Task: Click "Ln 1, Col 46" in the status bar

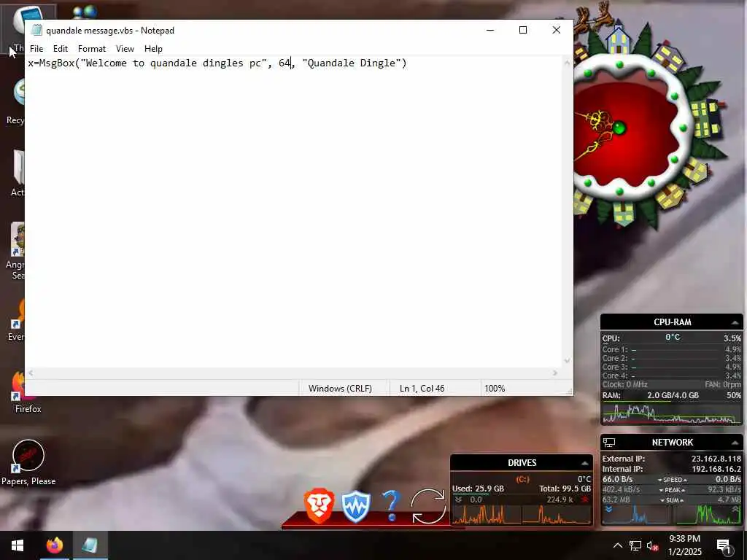Action: click(x=422, y=388)
